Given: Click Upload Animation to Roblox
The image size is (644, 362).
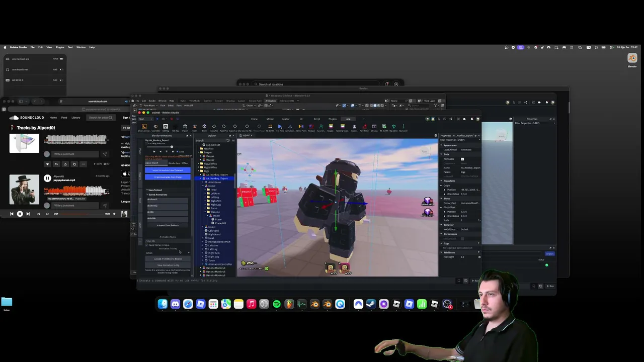Looking at the screenshot, I should coord(168,258).
